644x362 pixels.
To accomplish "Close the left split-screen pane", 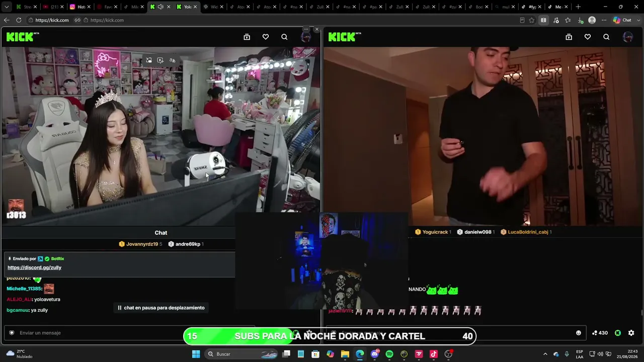I will click(x=316, y=29).
